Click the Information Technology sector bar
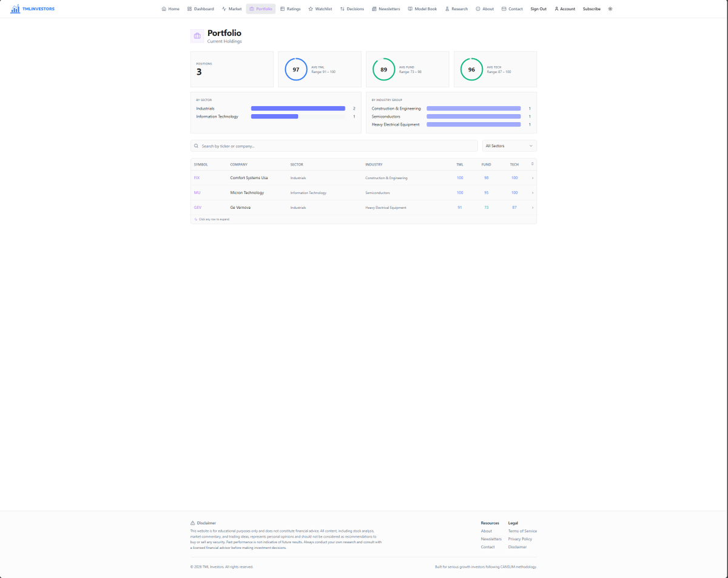 pyautogui.click(x=274, y=117)
